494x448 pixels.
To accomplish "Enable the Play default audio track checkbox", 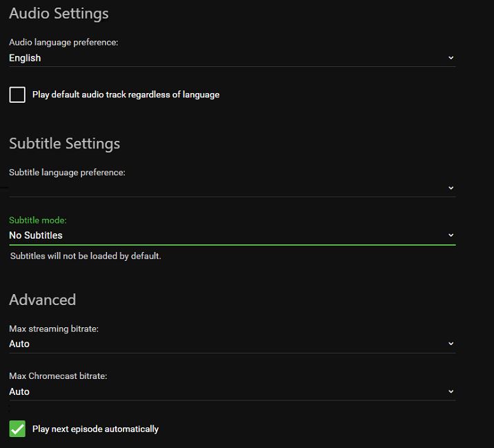I will pos(17,95).
